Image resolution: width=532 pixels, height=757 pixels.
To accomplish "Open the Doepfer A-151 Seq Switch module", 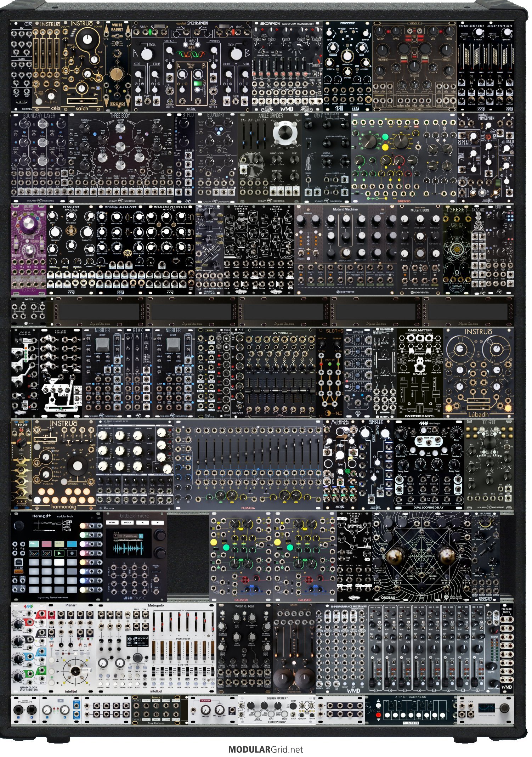I will (238, 373).
